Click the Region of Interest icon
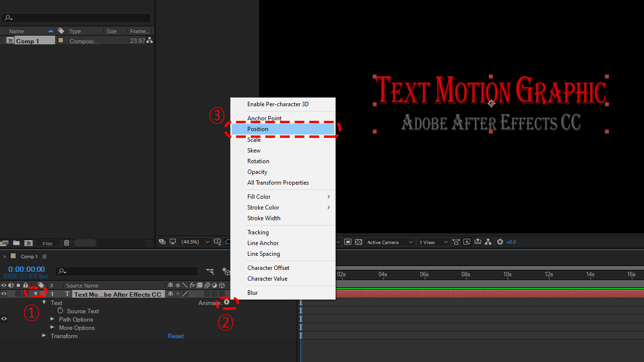The image size is (644, 362). pyautogui.click(x=347, y=242)
